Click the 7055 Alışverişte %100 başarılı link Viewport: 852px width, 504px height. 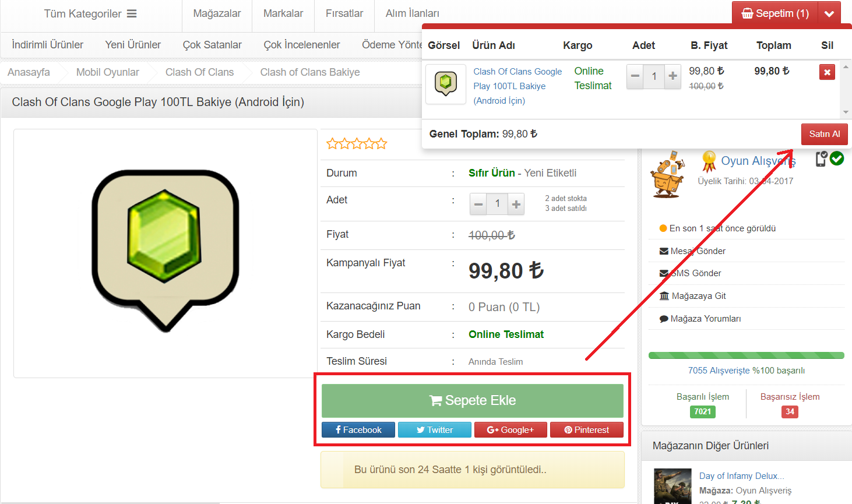[747, 371]
